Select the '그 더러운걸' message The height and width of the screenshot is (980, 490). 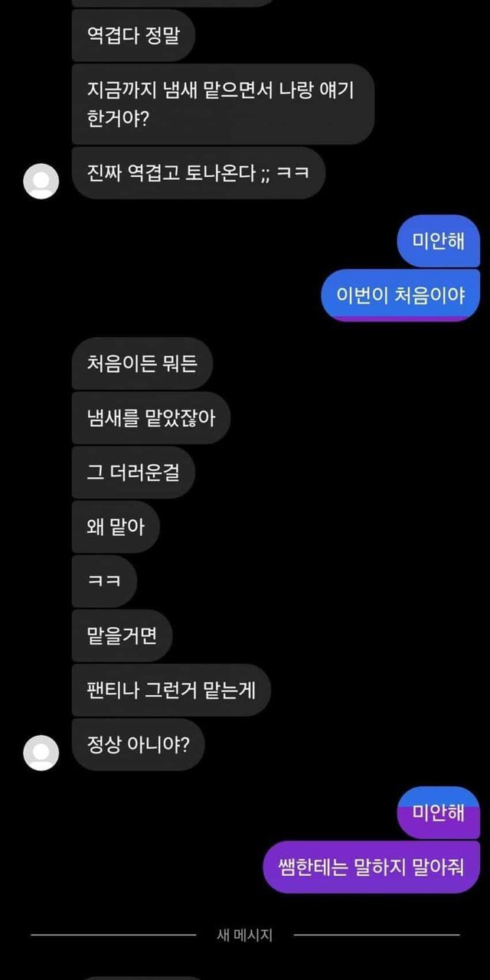coord(133,472)
